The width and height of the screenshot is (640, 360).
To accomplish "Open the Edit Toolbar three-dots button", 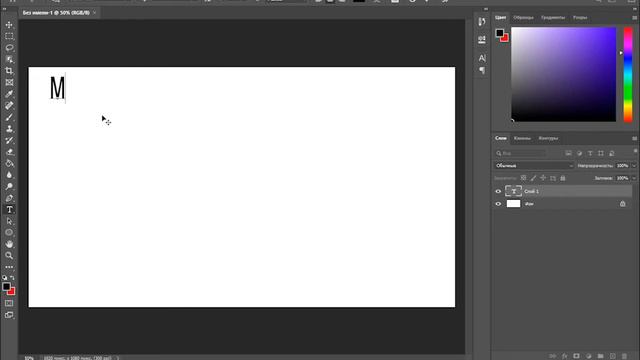I will click(x=9, y=267).
